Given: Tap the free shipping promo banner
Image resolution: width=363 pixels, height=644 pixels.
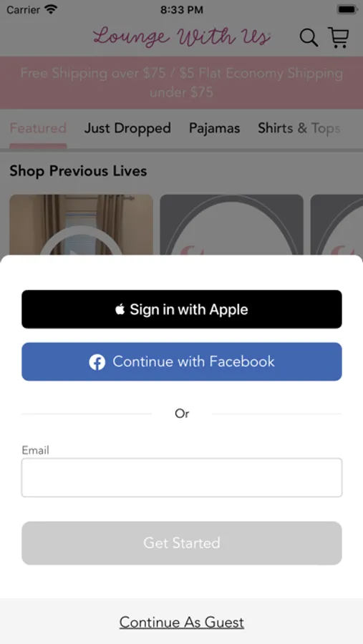Looking at the screenshot, I should point(182,82).
